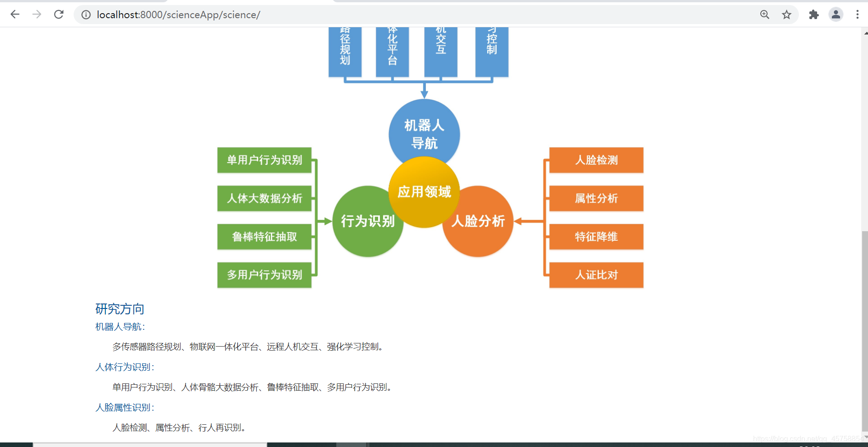Select the green 多用户行为识别 box

pyautogui.click(x=264, y=275)
